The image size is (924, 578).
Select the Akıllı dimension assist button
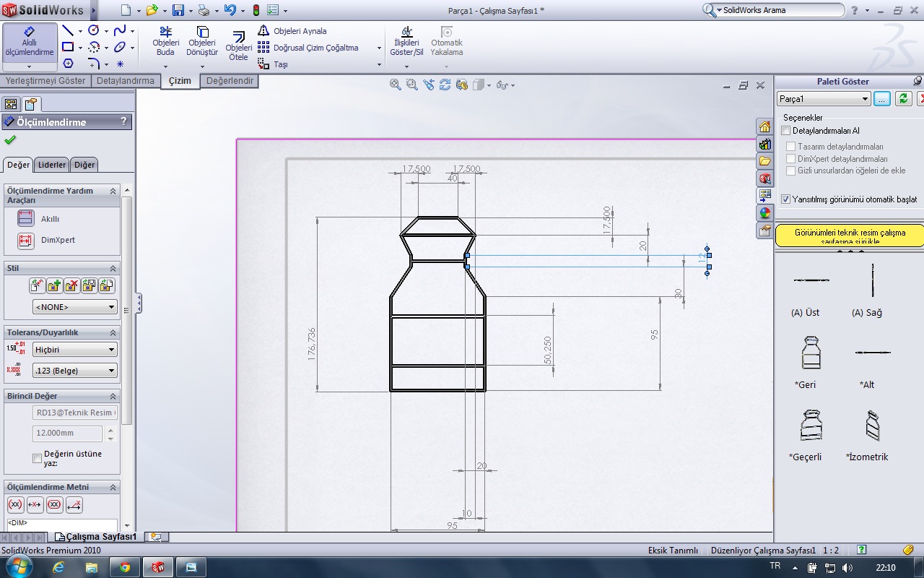[x=26, y=218]
